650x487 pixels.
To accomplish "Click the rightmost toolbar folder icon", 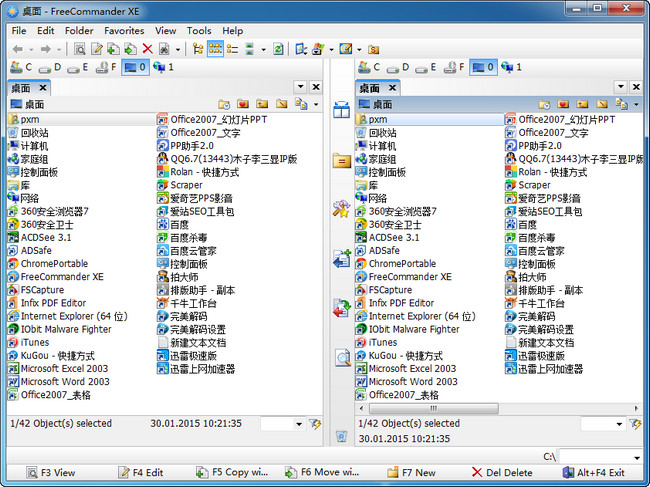I will [x=373, y=49].
